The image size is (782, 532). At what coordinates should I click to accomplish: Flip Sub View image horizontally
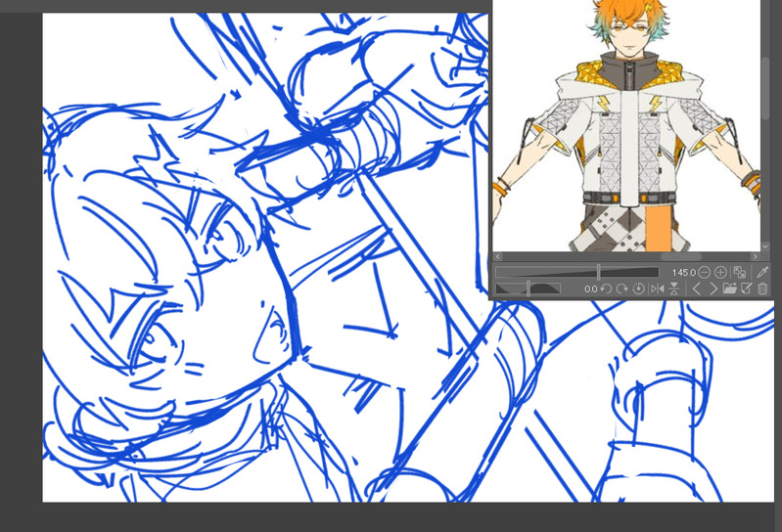tap(658, 288)
